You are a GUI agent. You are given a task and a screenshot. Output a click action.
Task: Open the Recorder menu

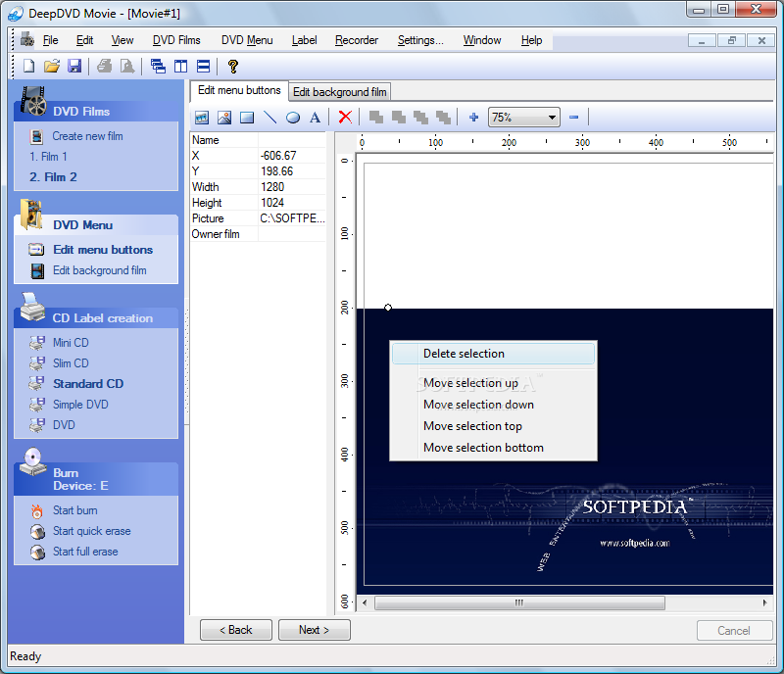357,40
